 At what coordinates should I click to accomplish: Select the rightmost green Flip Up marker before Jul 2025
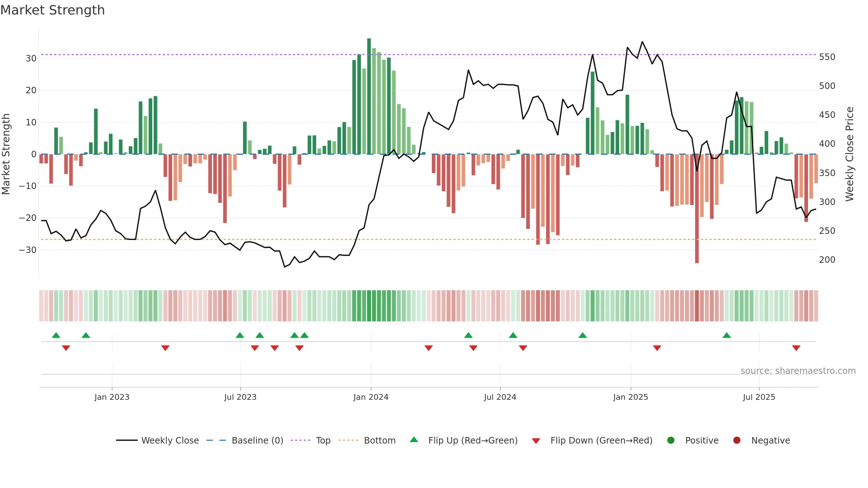tap(727, 335)
